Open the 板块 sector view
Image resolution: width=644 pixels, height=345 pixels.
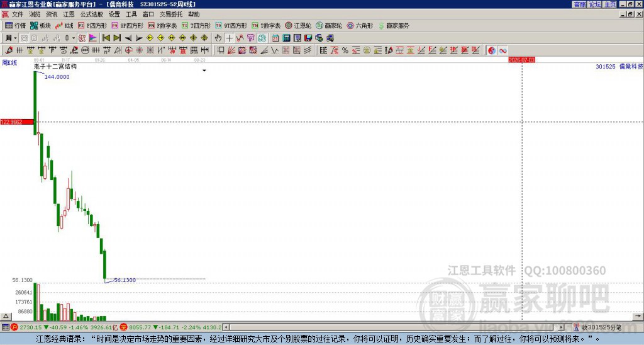tap(41, 25)
